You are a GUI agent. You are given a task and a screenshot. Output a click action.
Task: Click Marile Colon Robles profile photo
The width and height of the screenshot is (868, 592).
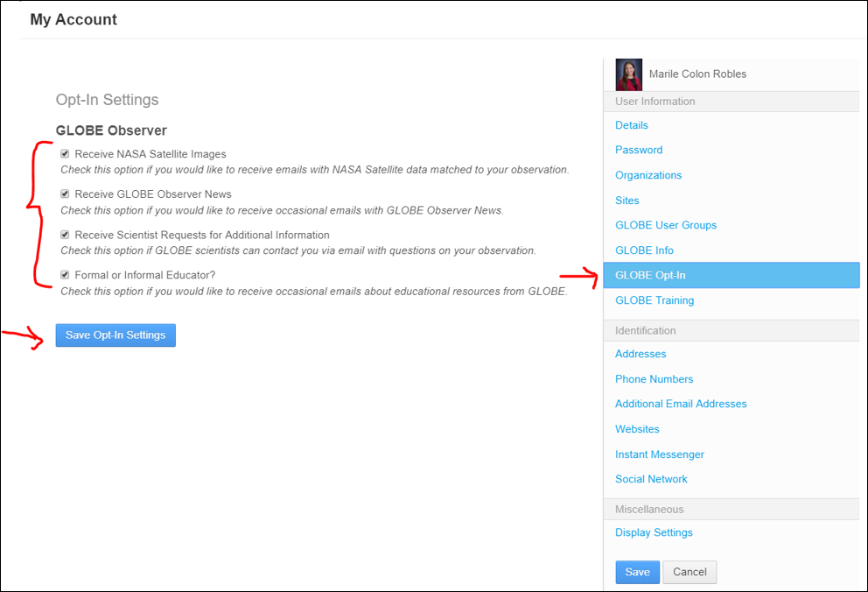629,74
